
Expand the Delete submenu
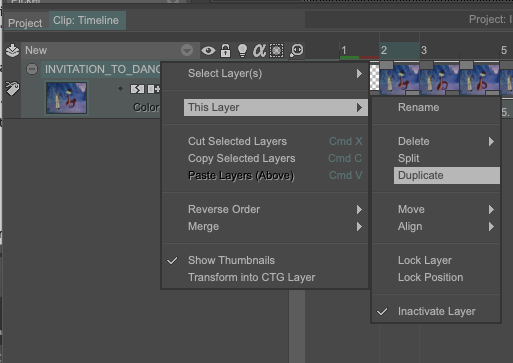tap(447, 141)
